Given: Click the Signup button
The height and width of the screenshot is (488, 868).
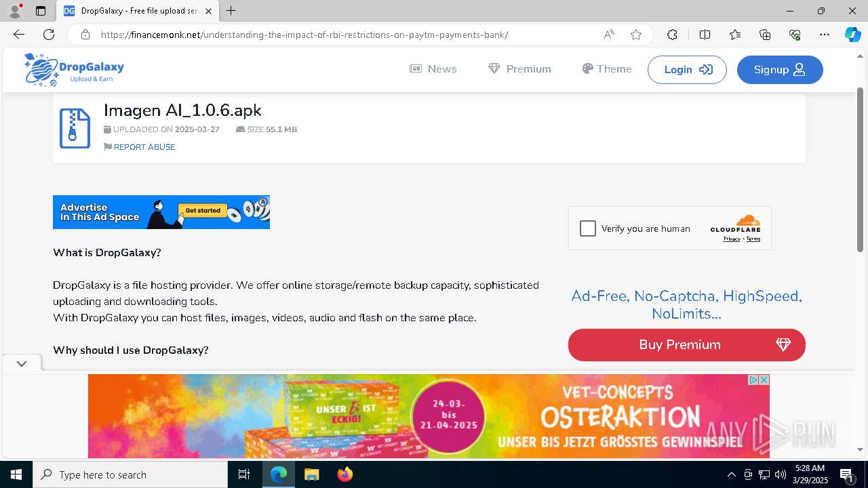Looking at the screenshot, I should click(780, 70).
